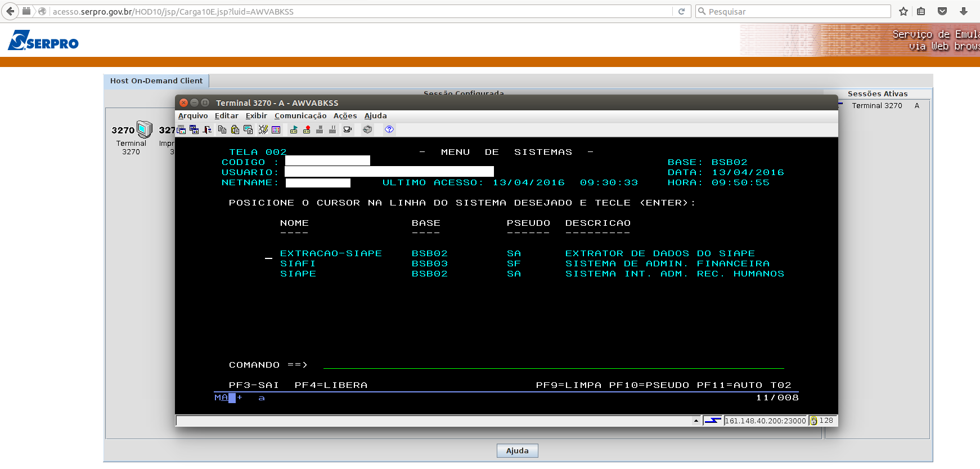Image resolution: width=980 pixels, height=469 pixels.
Task: Click the Print screen printer icon
Action: (367, 129)
